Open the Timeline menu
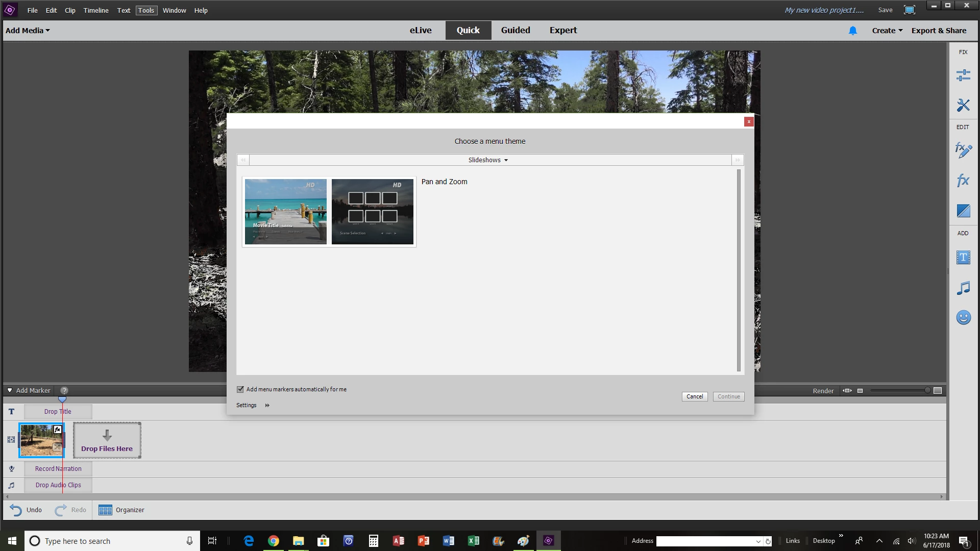Viewport: 980px width, 551px height. [x=95, y=10]
